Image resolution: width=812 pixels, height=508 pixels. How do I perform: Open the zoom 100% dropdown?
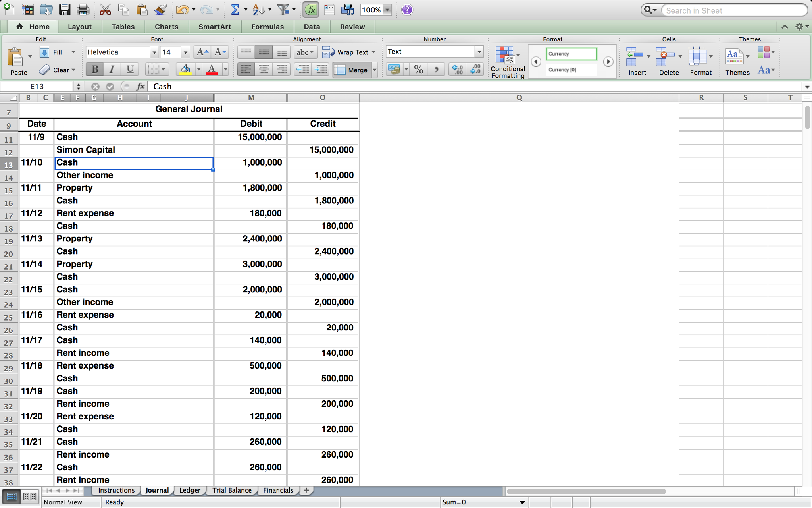click(x=387, y=10)
